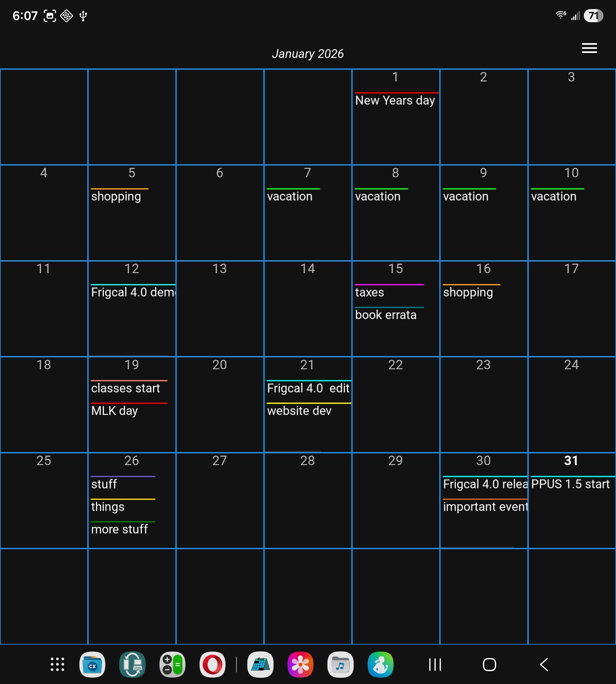Select the book errata event
Viewport: 616px width, 684px height.
386,315
